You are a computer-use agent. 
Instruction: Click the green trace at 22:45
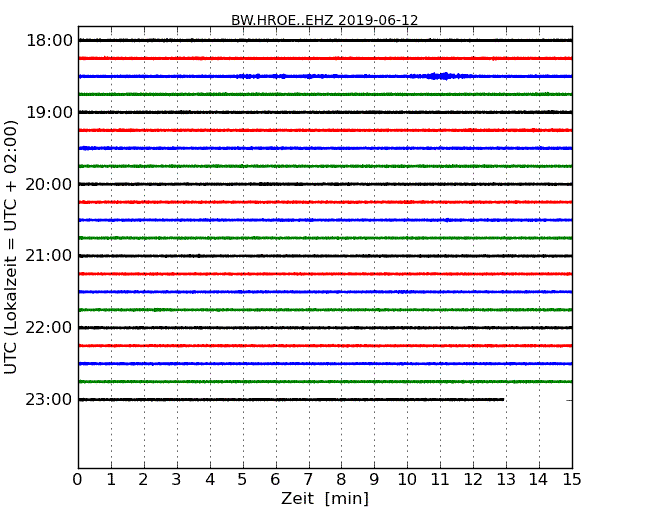coord(325,381)
